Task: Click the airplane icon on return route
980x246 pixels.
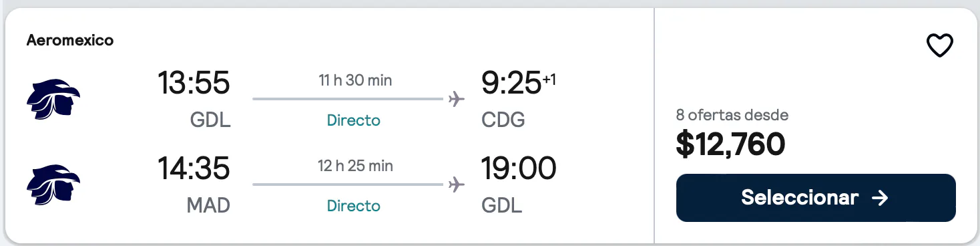Action: (457, 184)
